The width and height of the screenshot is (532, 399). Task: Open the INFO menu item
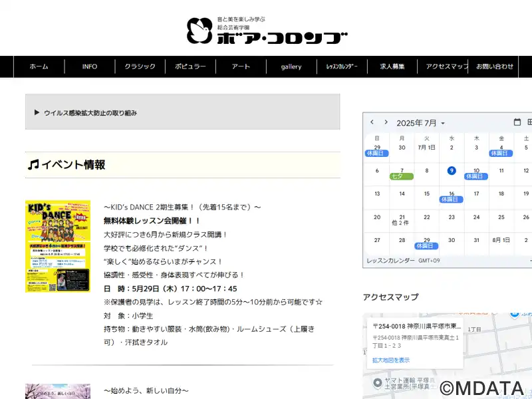click(90, 66)
